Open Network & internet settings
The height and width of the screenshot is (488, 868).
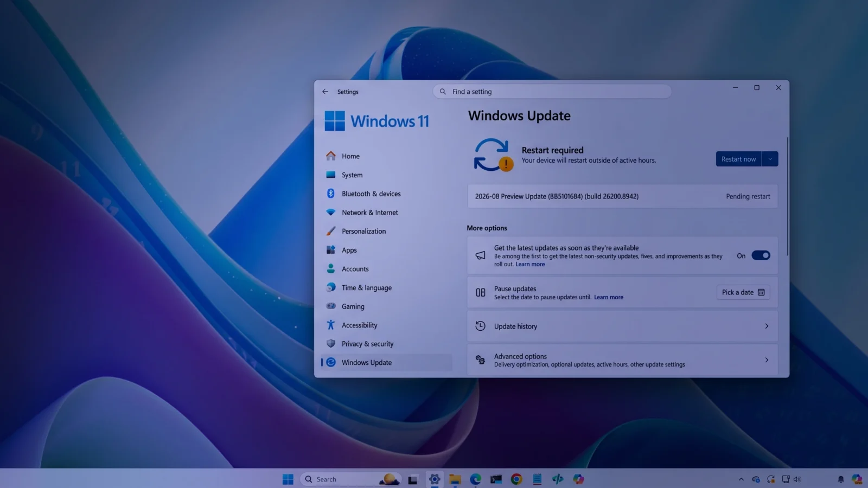click(386, 213)
